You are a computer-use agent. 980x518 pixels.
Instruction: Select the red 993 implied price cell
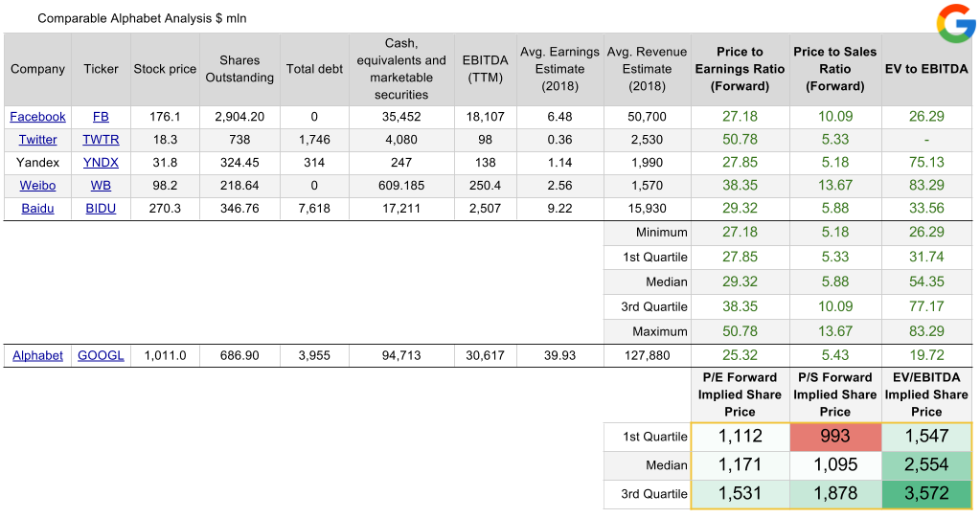point(834,437)
